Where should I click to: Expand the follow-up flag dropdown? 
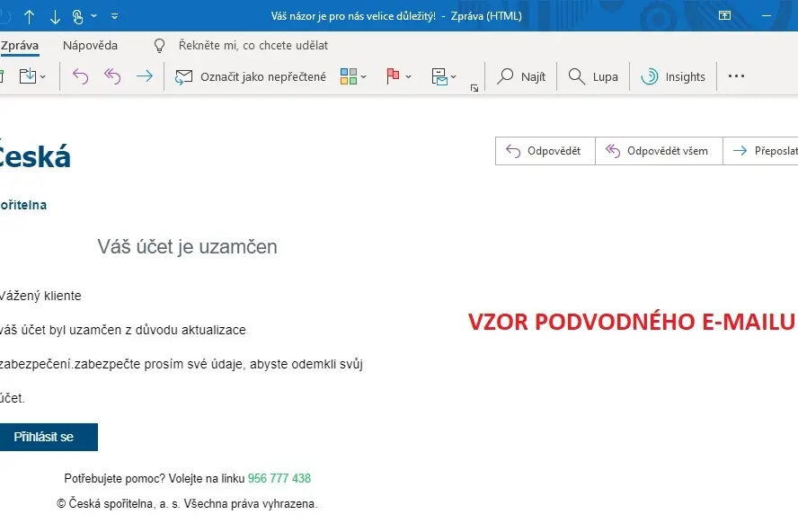point(408,77)
